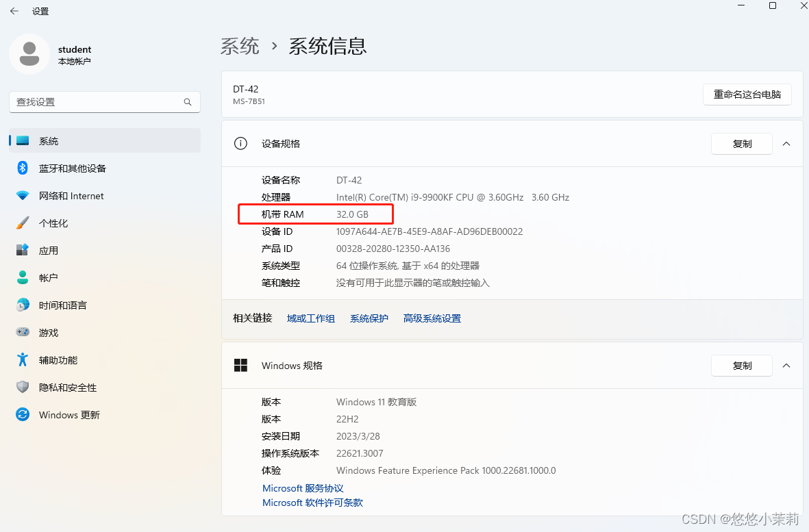Click the install date 2023/3/28
The height and width of the screenshot is (532, 809).
pos(358,436)
